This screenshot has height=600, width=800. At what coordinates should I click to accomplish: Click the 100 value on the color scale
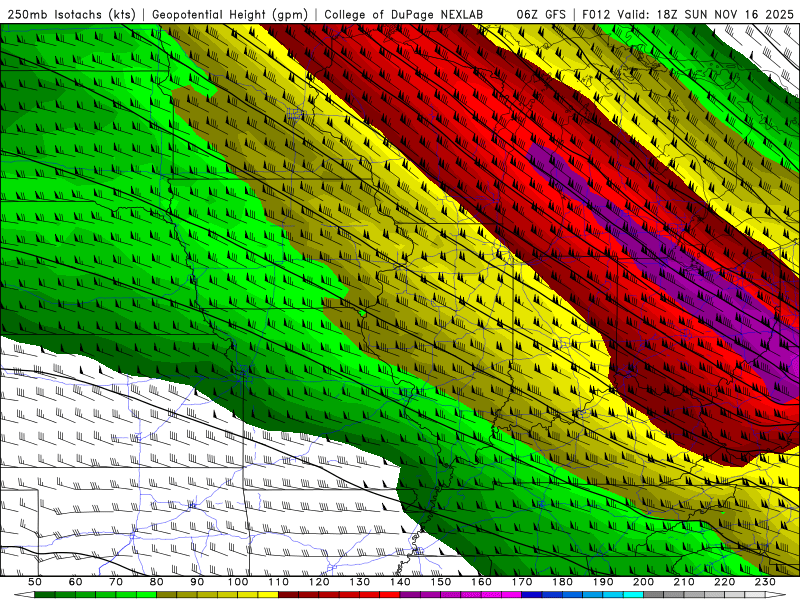point(238,582)
